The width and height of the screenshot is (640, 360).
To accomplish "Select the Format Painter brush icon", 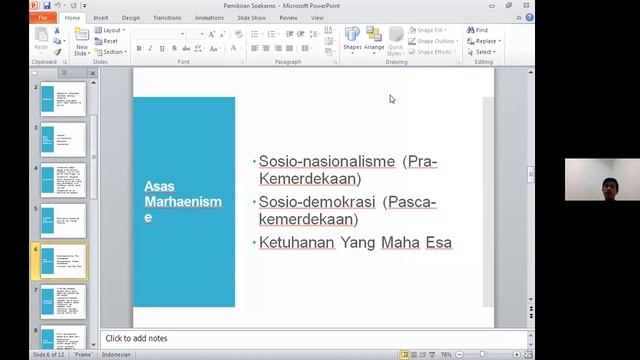I will 57,52.
